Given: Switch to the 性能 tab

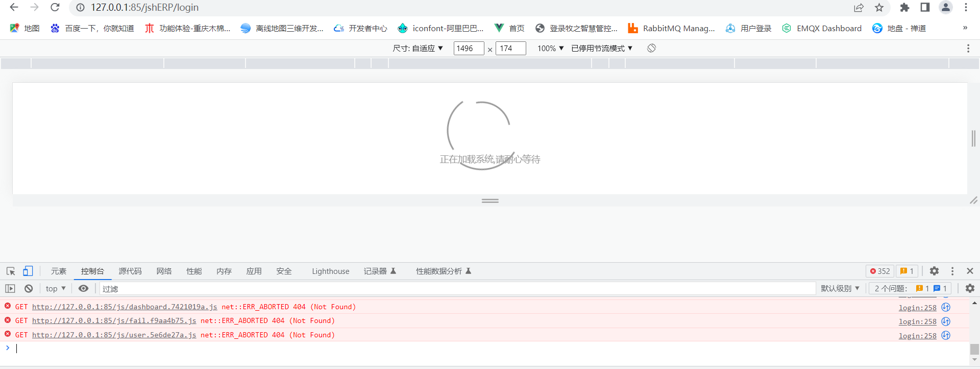Looking at the screenshot, I should click(194, 271).
